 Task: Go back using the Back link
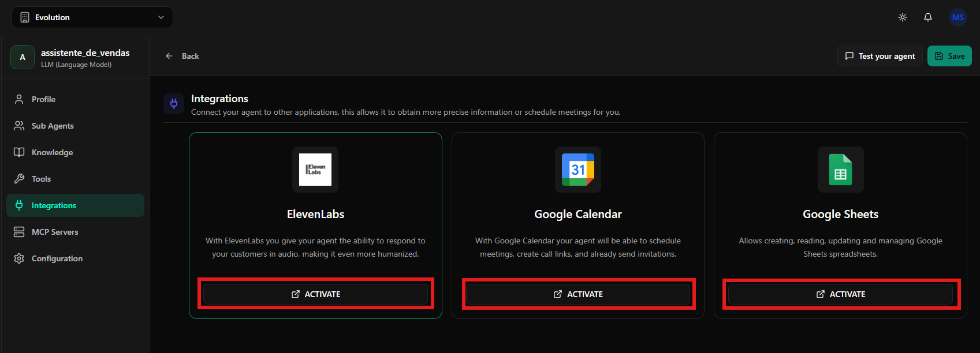click(182, 56)
